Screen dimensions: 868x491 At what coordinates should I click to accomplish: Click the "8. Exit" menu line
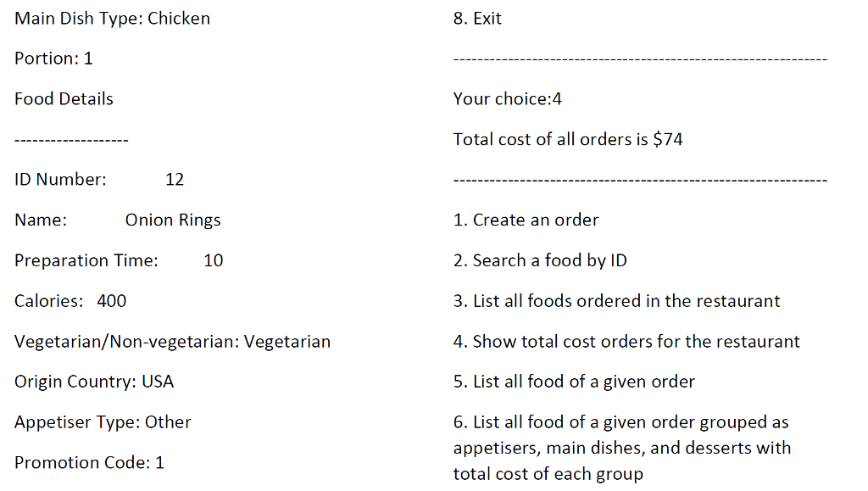pos(477,19)
